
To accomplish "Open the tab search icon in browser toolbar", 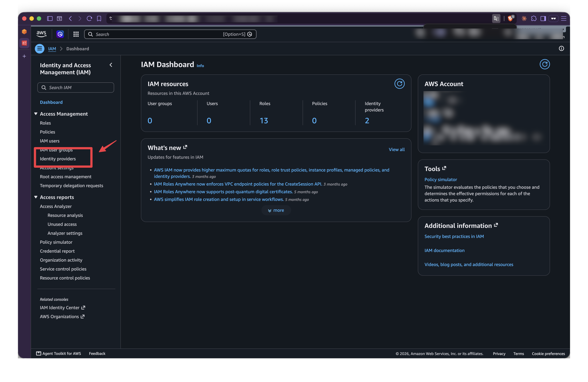I will click(60, 19).
